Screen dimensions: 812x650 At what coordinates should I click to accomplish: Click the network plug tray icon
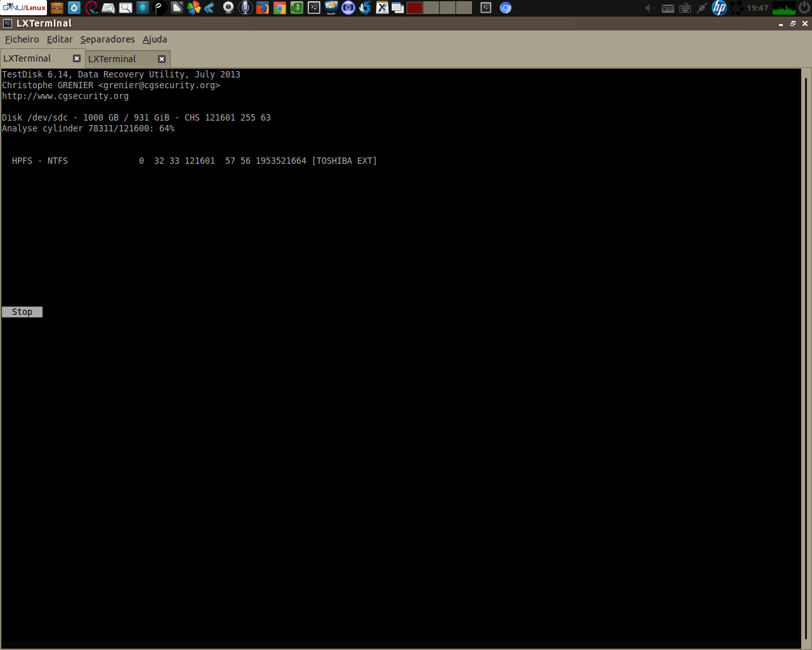click(702, 8)
